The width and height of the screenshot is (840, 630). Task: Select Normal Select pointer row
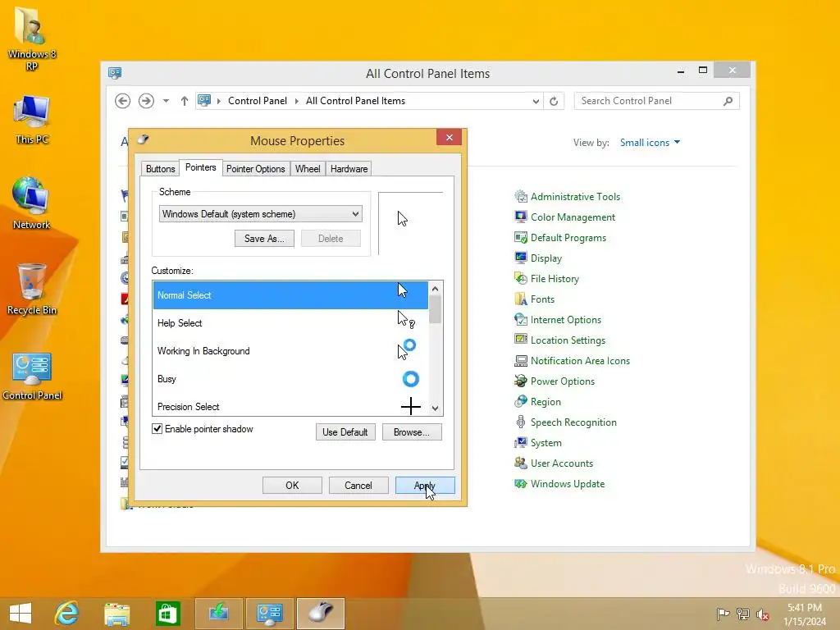[x=290, y=295]
